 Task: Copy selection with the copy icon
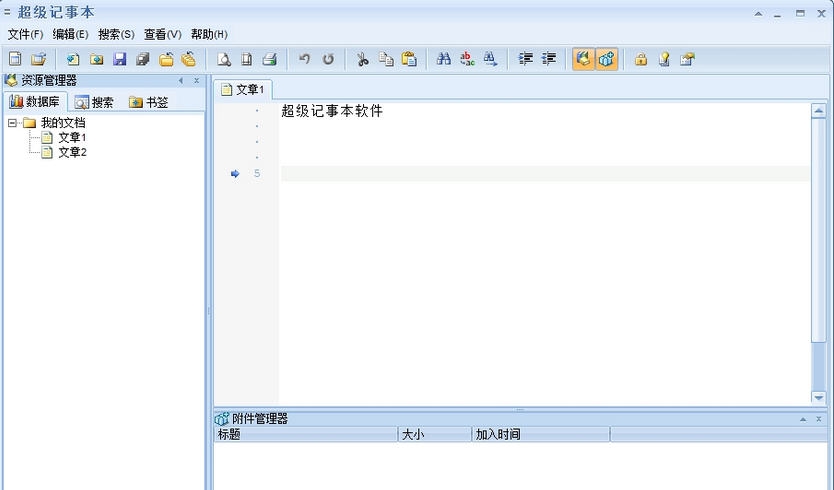386,59
